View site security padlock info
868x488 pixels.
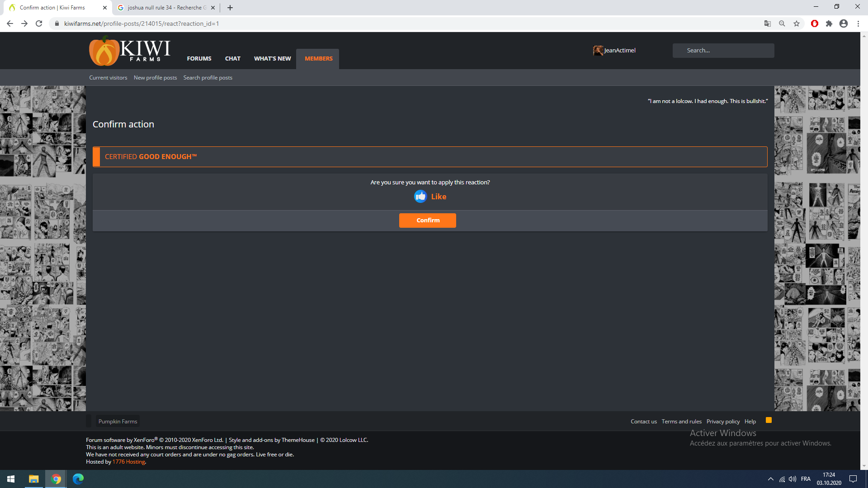57,23
